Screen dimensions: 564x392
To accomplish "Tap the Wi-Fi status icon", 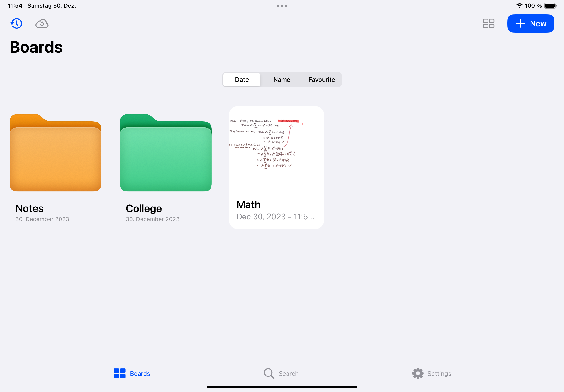I will 519,6.
